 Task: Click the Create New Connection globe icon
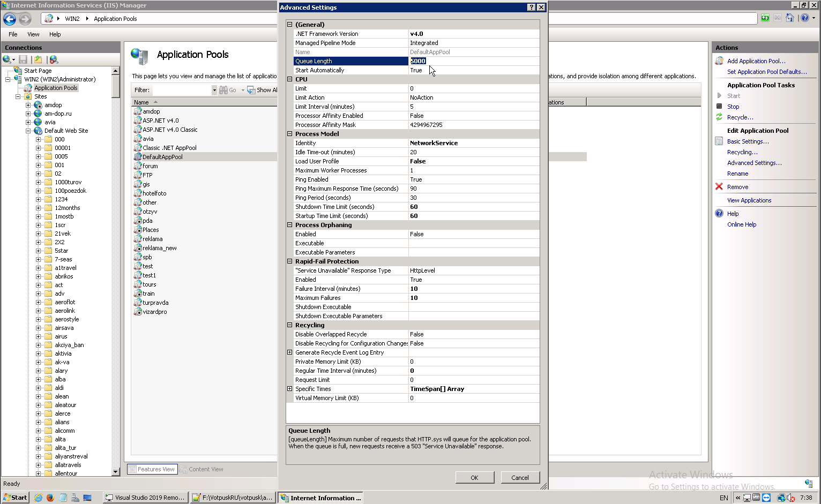point(7,59)
